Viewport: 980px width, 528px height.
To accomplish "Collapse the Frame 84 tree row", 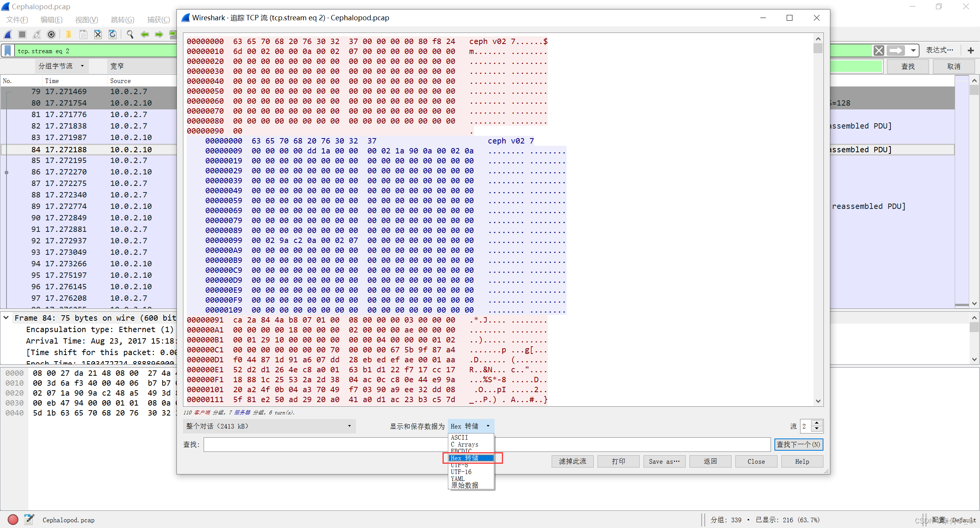I will click(6, 318).
